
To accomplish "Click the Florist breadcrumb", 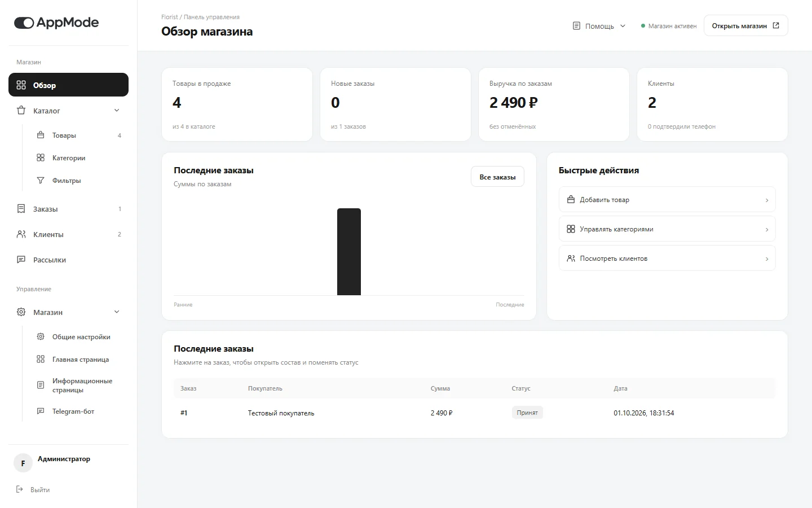I will tap(169, 17).
